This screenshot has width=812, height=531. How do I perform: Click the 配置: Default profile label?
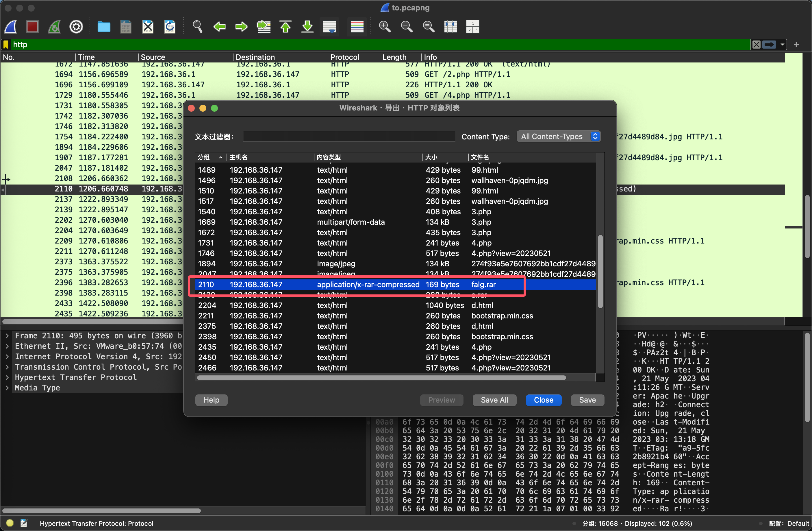[x=789, y=523]
